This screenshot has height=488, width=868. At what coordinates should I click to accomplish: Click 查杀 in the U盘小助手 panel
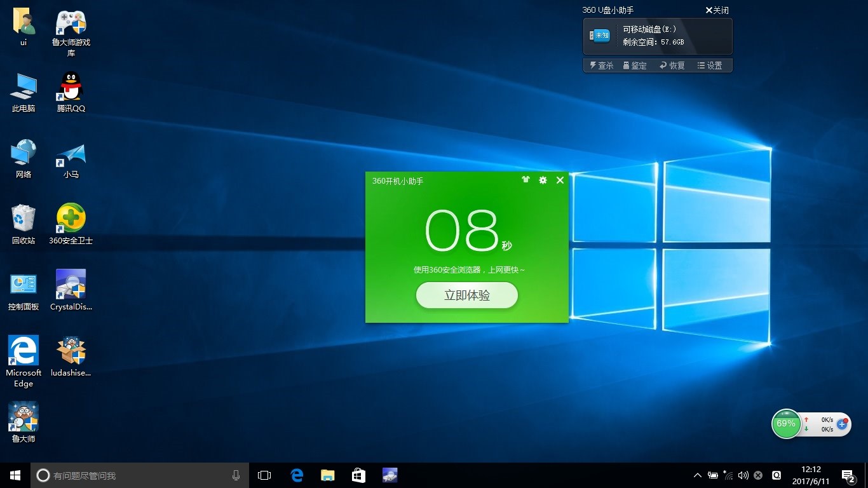click(x=601, y=65)
